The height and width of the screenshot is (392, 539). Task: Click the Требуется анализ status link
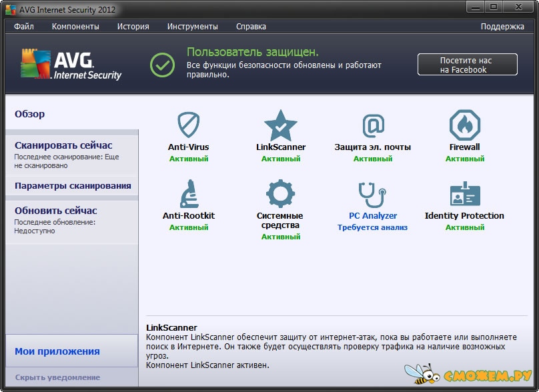click(x=372, y=227)
